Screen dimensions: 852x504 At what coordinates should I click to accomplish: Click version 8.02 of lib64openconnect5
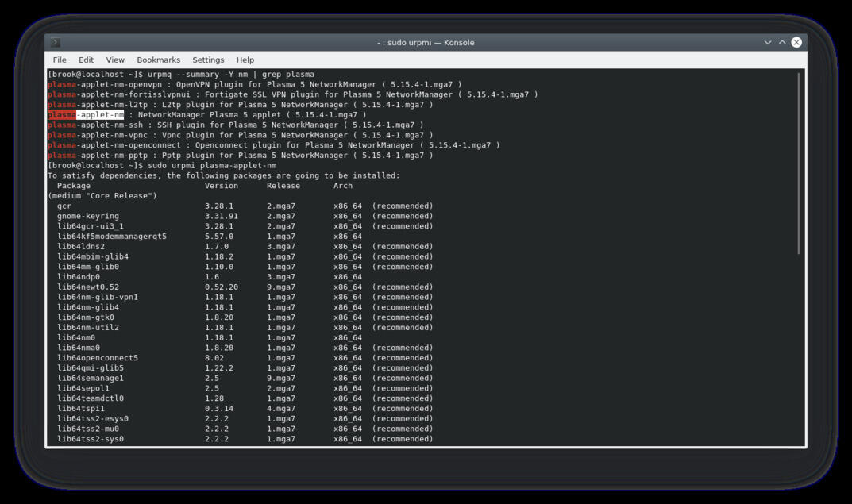pos(214,358)
